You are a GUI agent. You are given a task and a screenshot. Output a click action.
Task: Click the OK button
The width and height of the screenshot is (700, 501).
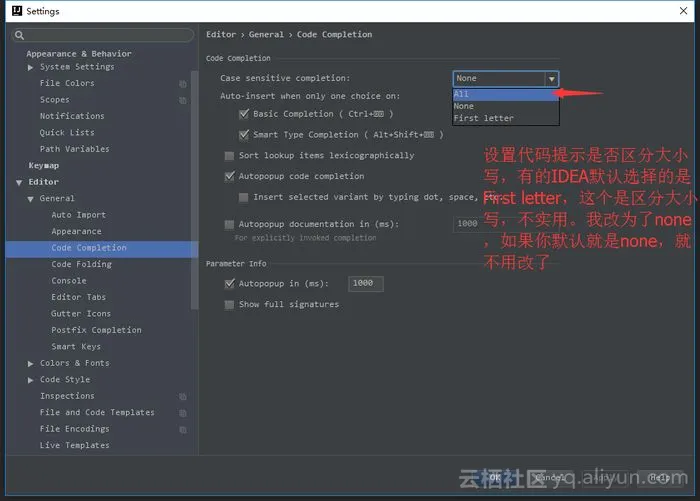point(495,478)
